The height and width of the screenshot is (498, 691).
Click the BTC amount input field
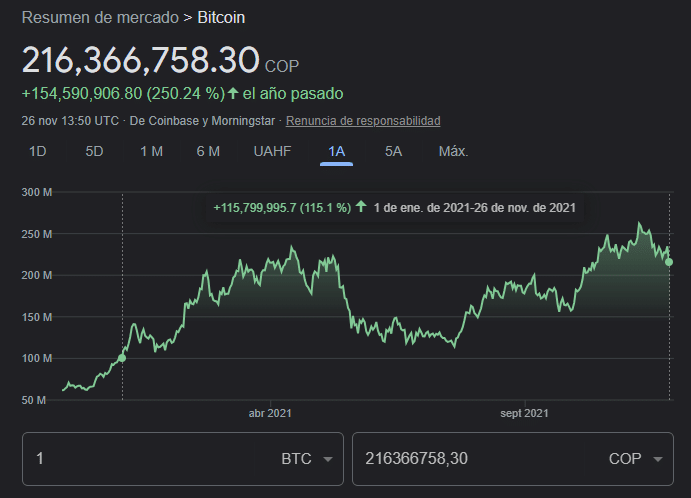click(139, 459)
